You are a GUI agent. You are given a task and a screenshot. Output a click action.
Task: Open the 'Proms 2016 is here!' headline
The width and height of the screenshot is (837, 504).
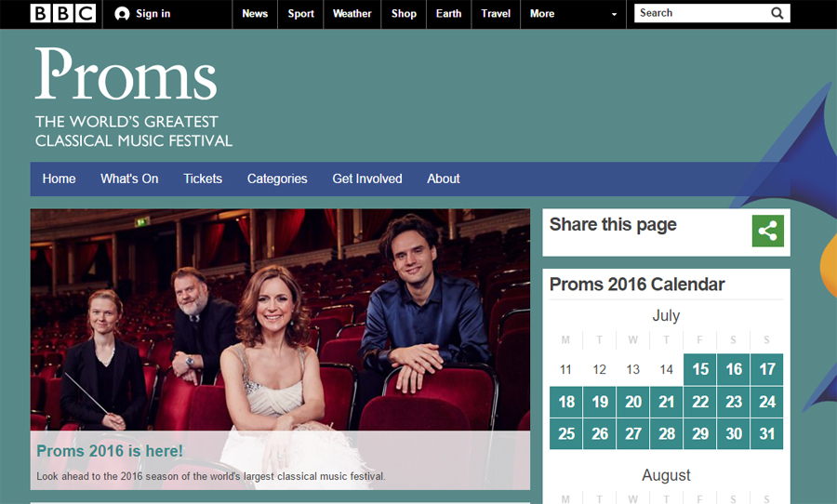pos(110,451)
